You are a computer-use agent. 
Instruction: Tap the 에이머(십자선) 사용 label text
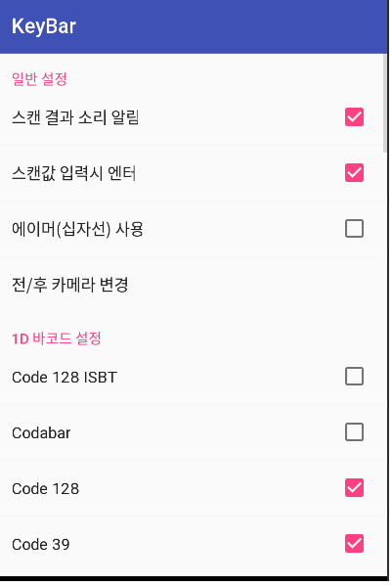77,229
